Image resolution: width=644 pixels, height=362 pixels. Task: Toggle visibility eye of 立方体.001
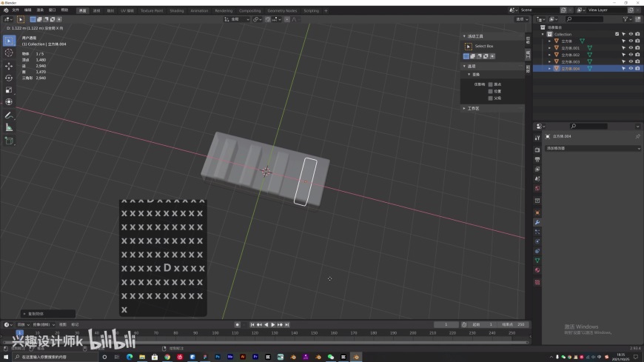(631, 47)
